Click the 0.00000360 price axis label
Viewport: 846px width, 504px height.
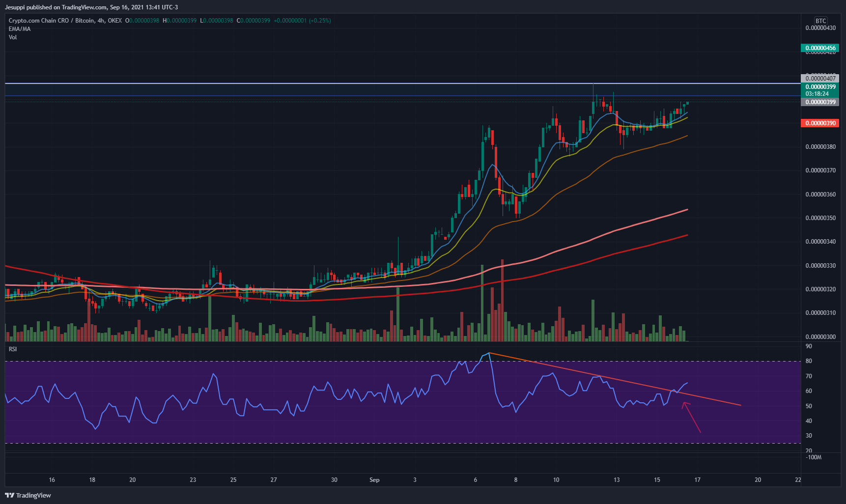coord(820,195)
